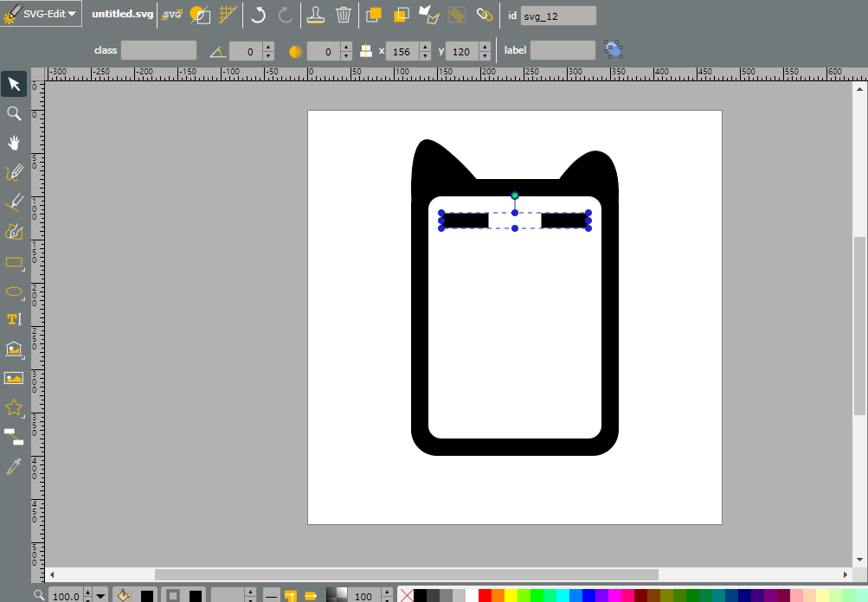The height and width of the screenshot is (602, 868).
Task: Open the SVG-Edit main menu dropdown
Action: point(42,14)
